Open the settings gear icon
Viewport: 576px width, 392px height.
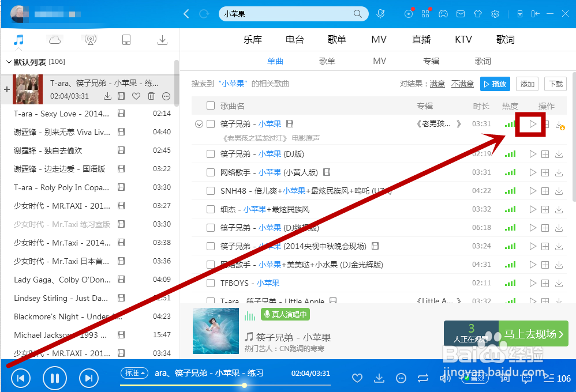point(495,14)
